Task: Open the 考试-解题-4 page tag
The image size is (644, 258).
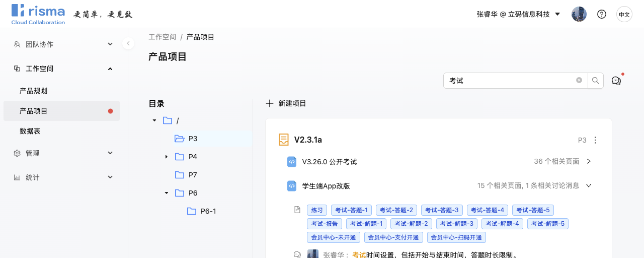Action: [x=502, y=224]
